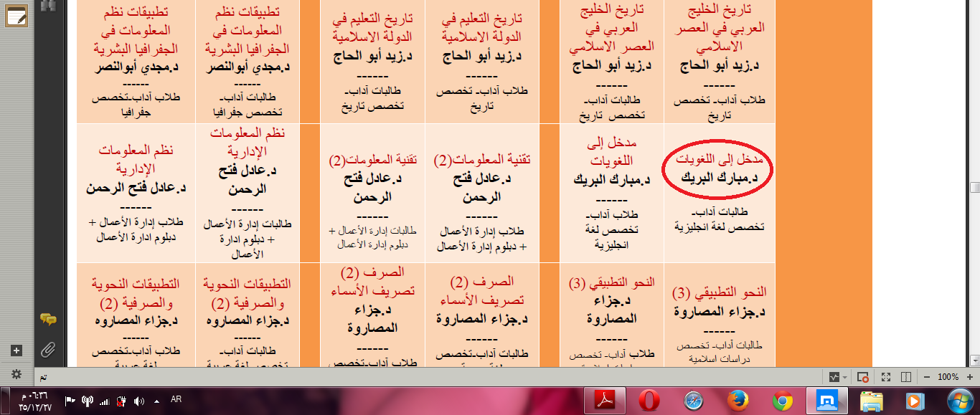This screenshot has width=980, height=415.
Task: Click د.زيد أبو الحاج under تاريخ التعليم for طلاب
Action: (x=481, y=57)
